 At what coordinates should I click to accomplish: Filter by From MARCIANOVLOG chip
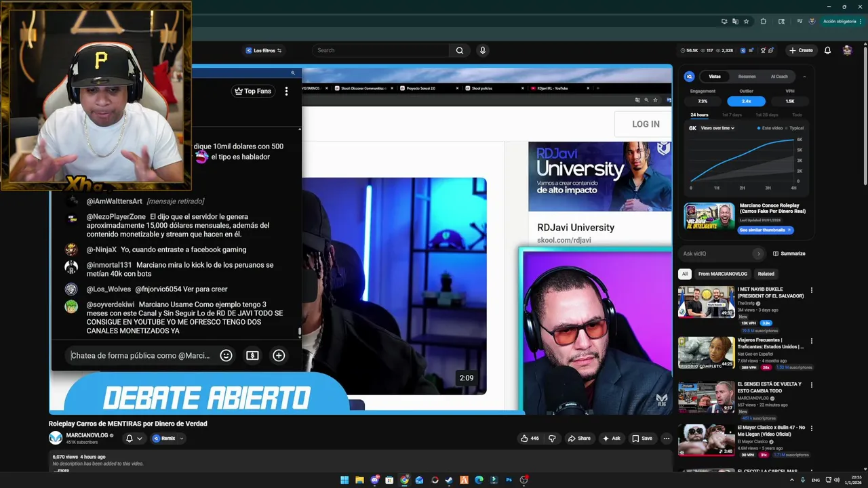(723, 274)
